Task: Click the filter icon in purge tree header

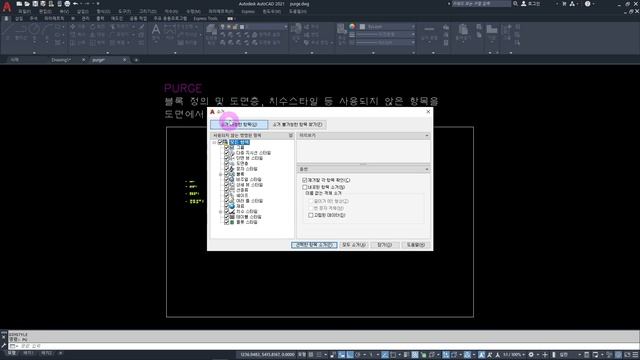Action: (291, 135)
